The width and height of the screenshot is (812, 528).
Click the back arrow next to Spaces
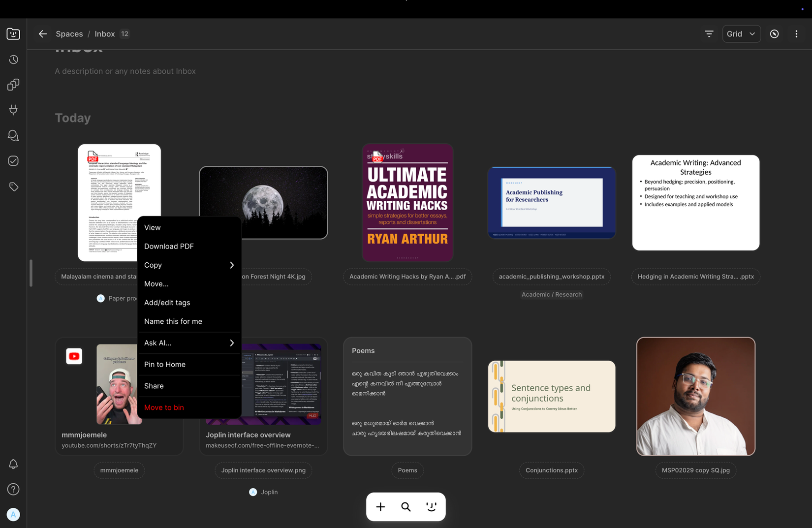tap(42, 33)
